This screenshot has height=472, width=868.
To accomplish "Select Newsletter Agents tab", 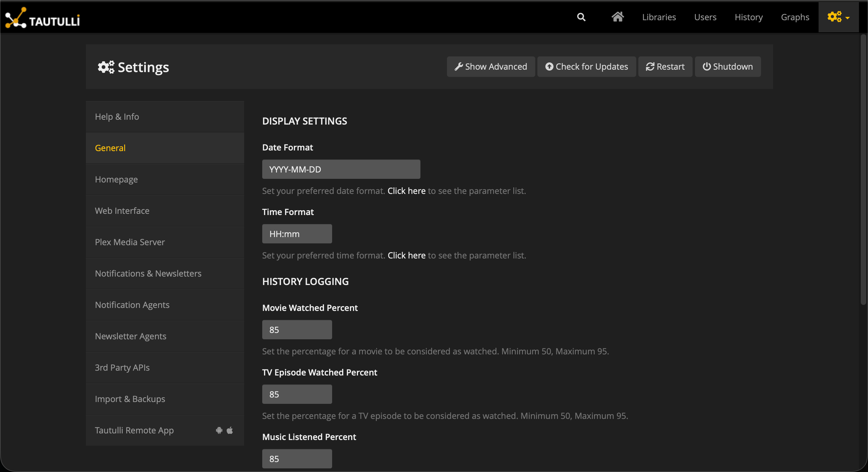I will 165,336.
